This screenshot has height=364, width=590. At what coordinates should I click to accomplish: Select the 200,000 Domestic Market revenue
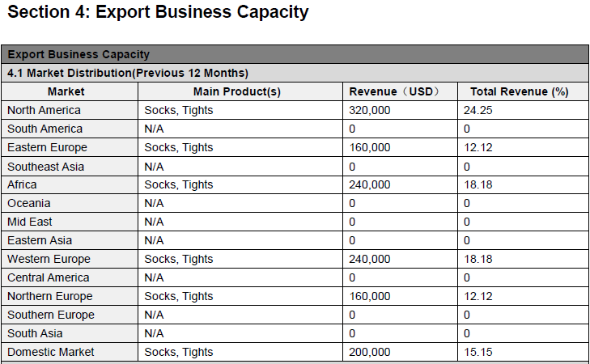tap(370, 352)
